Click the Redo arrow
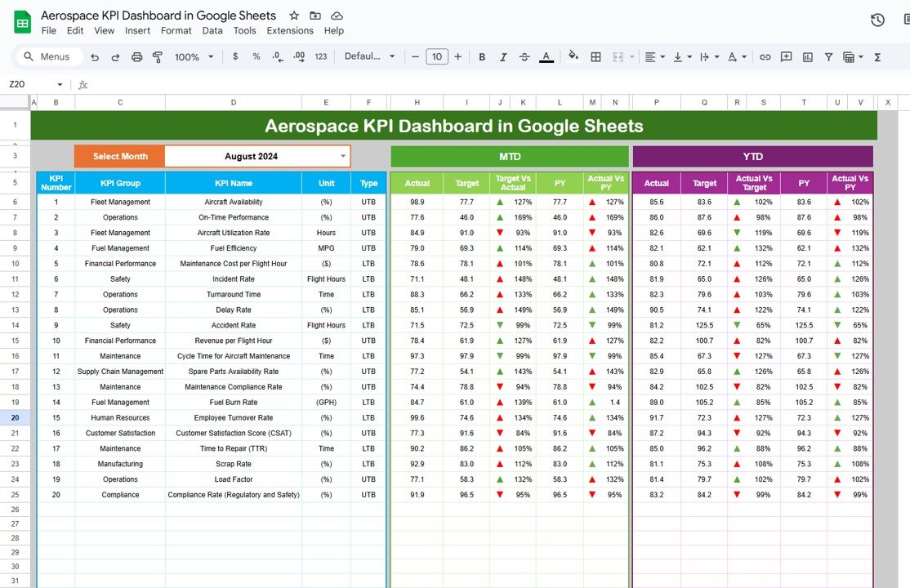 tap(115, 57)
